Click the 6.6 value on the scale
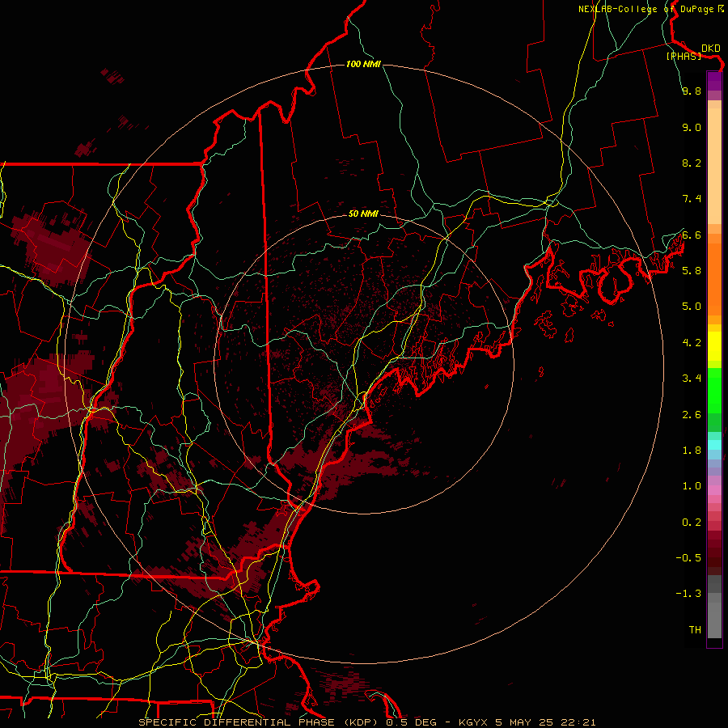 [692, 235]
